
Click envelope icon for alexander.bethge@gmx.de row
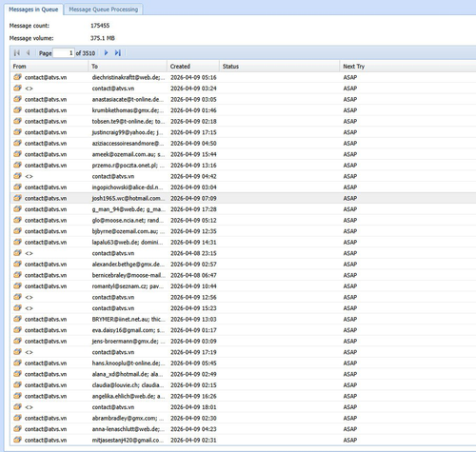coord(17,264)
